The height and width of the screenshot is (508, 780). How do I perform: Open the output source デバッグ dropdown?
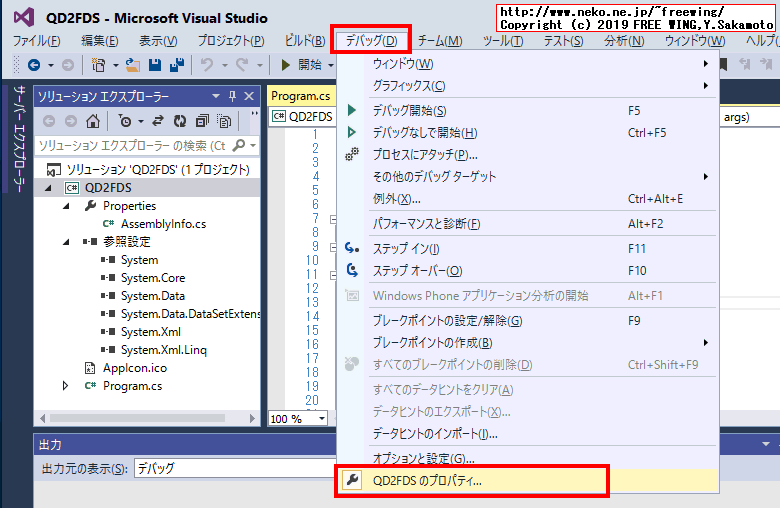tap(230, 468)
